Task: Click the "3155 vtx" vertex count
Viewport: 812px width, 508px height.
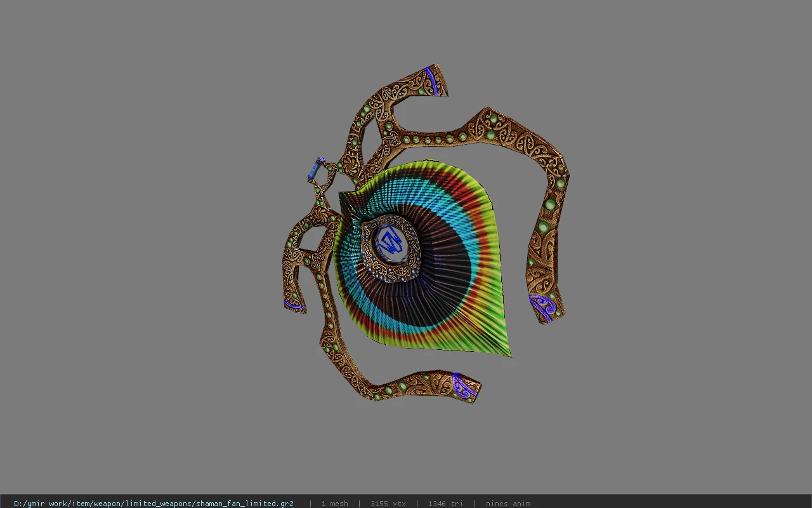Action: point(388,504)
